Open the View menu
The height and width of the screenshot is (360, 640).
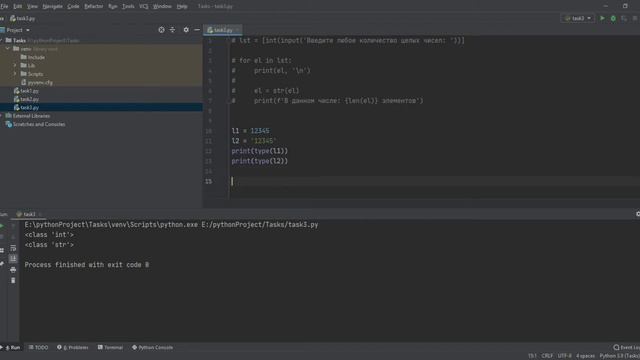(x=32, y=7)
